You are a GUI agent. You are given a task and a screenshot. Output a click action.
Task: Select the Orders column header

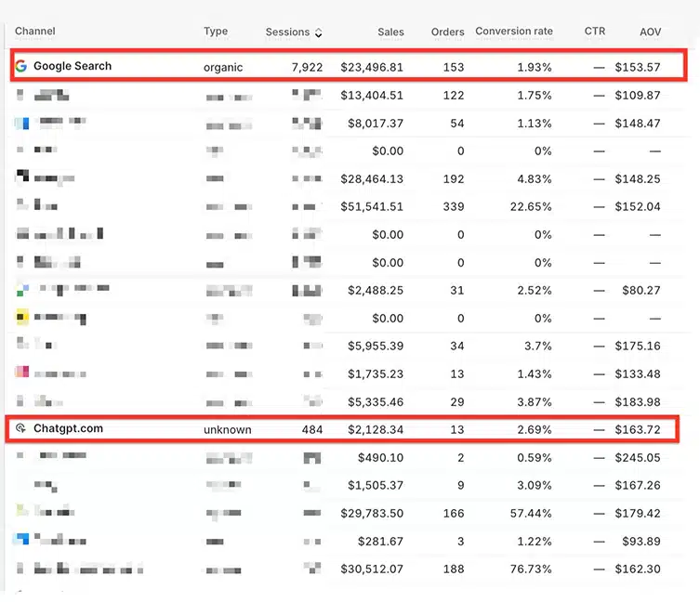pyautogui.click(x=447, y=33)
